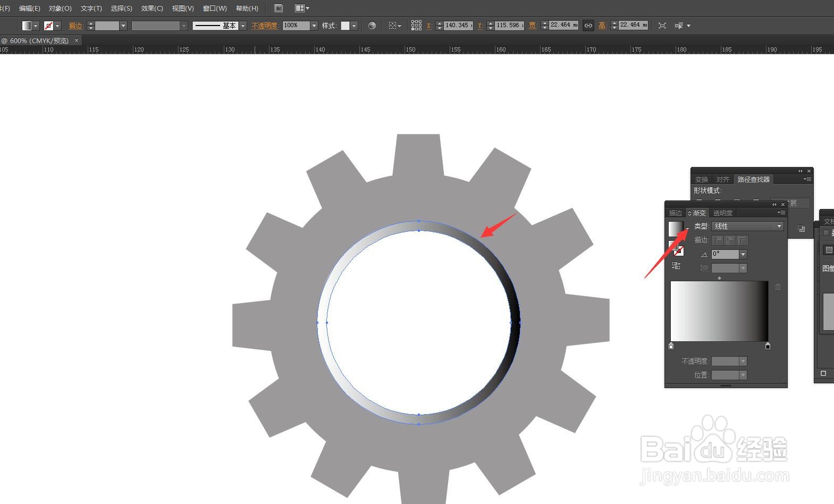Click the 100% opacity input field

pyautogui.click(x=296, y=26)
